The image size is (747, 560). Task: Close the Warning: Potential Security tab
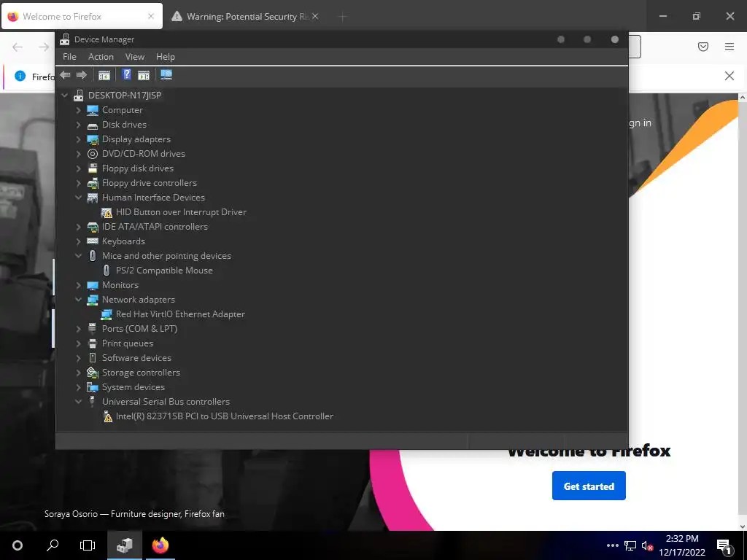[x=315, y=16]
